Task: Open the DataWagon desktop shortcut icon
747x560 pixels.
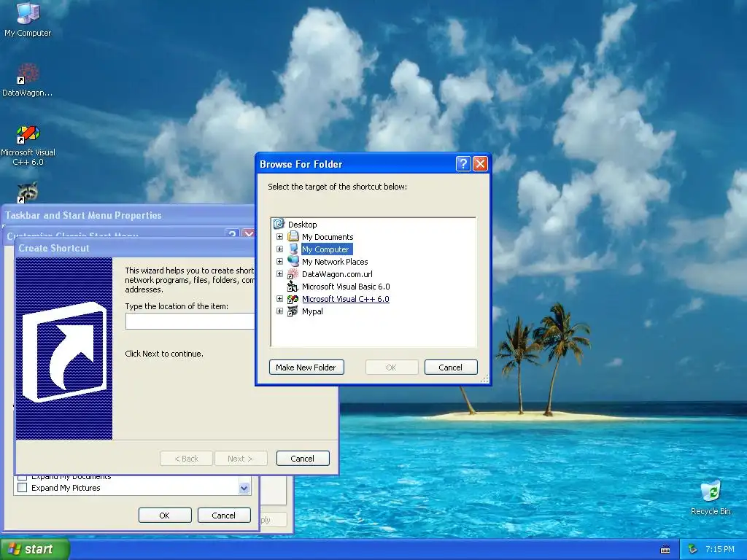Action: click(28, 74)
